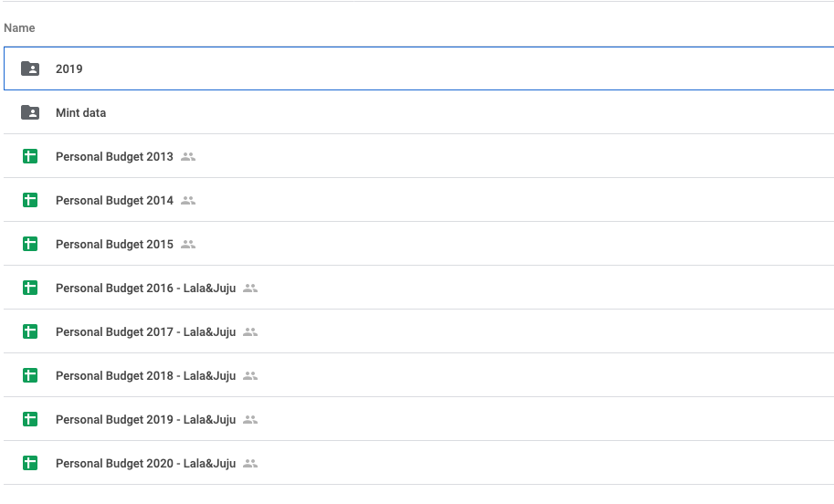Screen dimensions: 834x504
Task: Click the Personal Budget 2018 sheets icon
Action: coord(30,375)
